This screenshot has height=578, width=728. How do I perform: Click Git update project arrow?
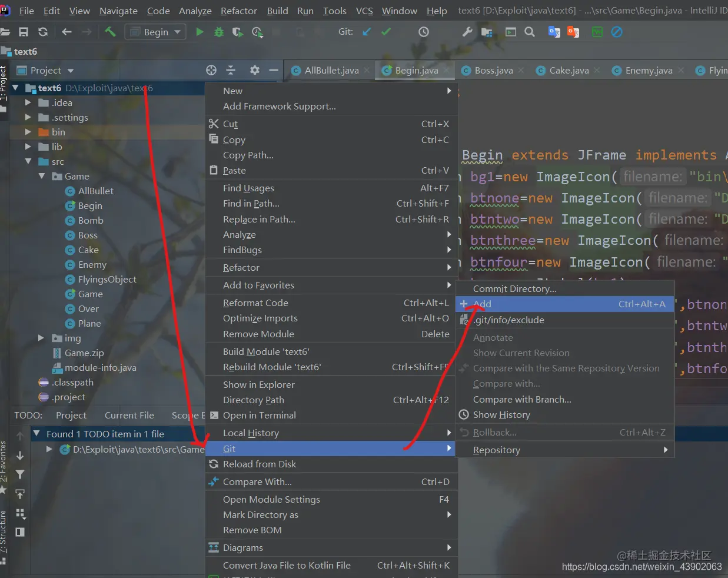tap(367, 32)
